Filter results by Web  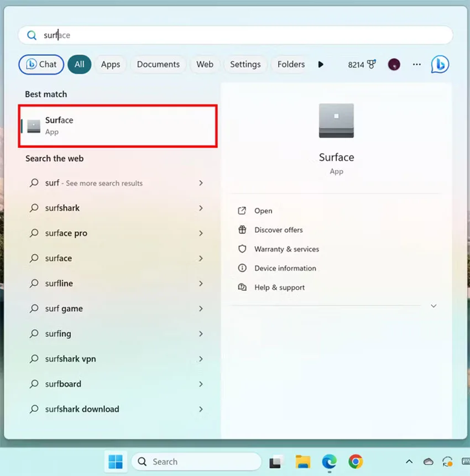[x=205, y=64]
